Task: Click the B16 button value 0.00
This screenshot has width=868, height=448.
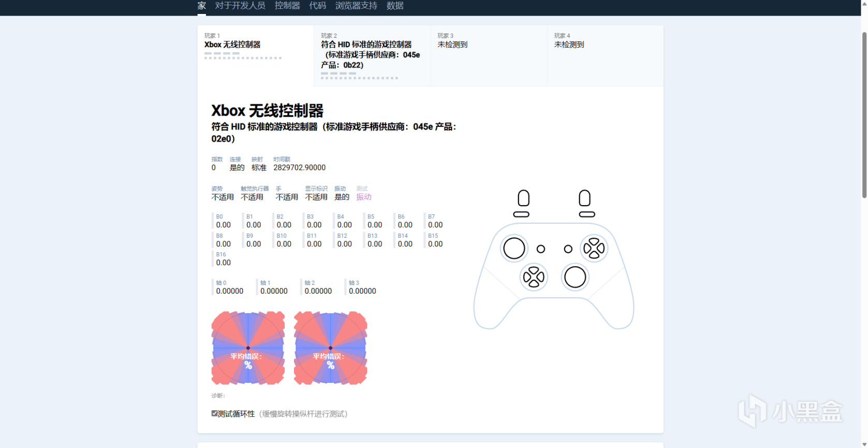Action: pos(224,263)
